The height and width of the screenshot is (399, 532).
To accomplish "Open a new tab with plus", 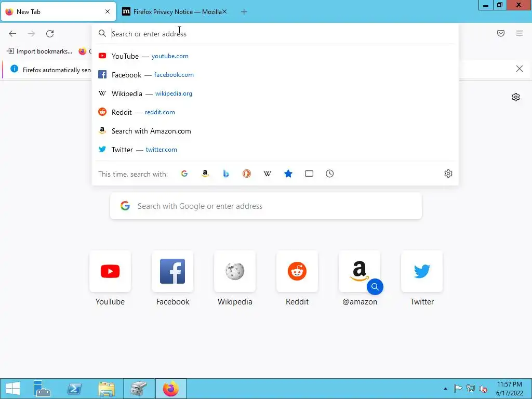I will [x=244, y=12].
